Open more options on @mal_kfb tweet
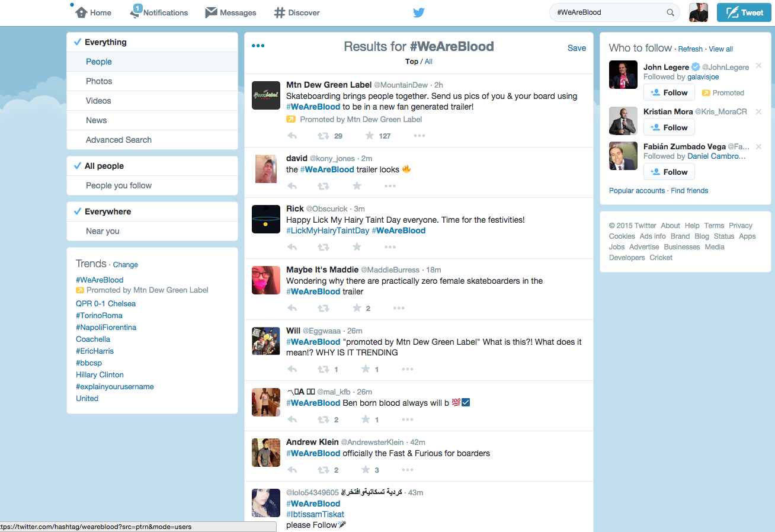 408,419
